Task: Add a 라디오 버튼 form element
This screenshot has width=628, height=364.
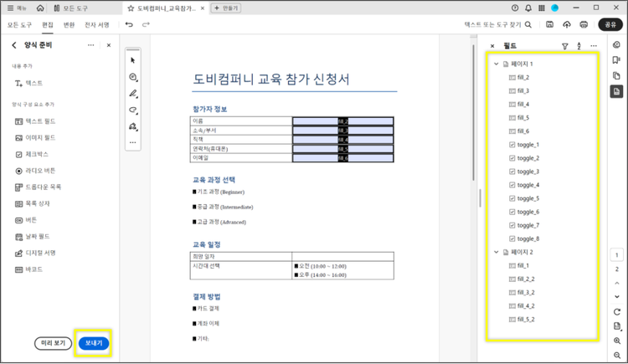Action: pyautogui.click(x=35, y=171)
